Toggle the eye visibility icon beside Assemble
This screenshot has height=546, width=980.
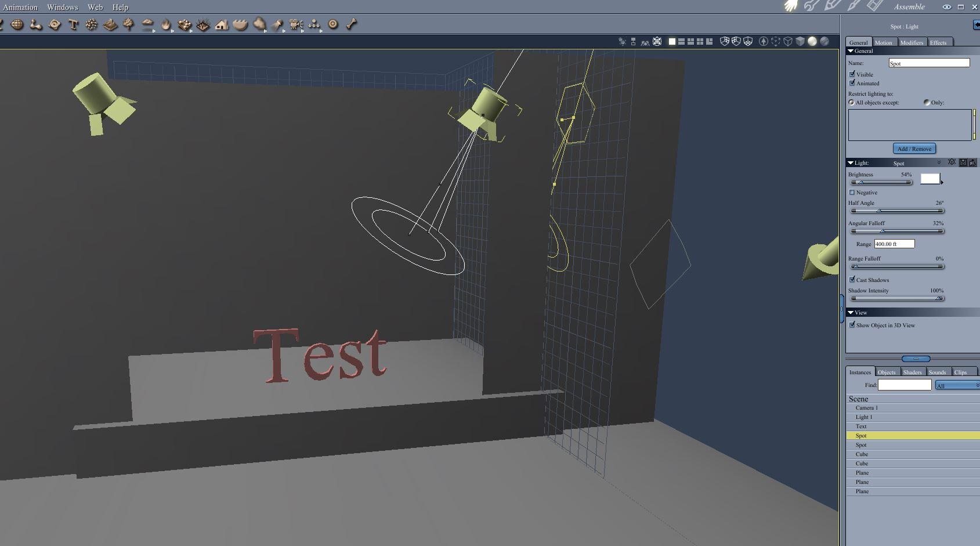(x=946, y=7)
